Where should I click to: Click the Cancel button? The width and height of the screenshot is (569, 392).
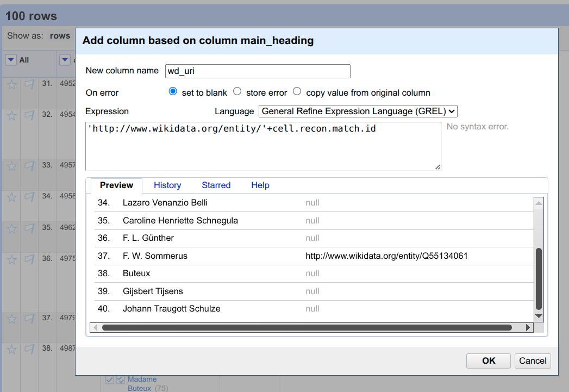pos(533,361)
